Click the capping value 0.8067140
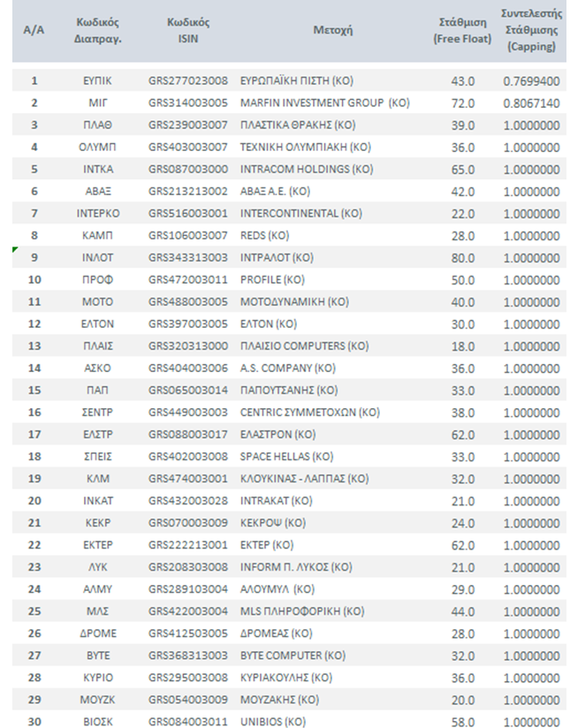Viewport: 570px width, 728px height. click(531, 103)
